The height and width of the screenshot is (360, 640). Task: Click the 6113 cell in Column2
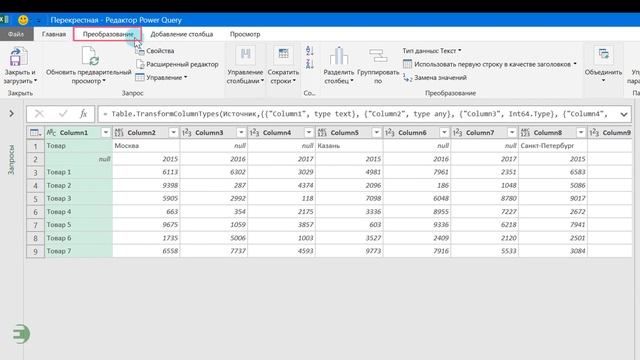[x=146, y=172]
